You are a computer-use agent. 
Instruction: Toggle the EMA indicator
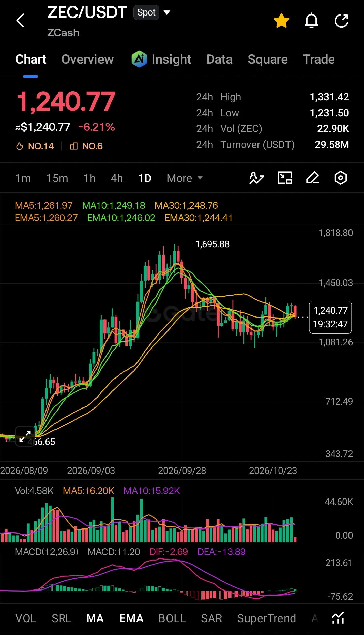tap(131, 618)
